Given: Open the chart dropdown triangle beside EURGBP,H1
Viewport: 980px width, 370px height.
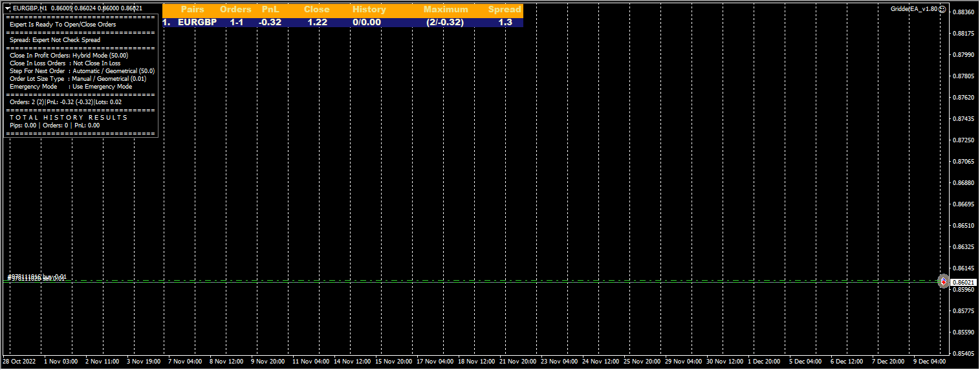Looking at the screenshot, I should tap(8, 8).
